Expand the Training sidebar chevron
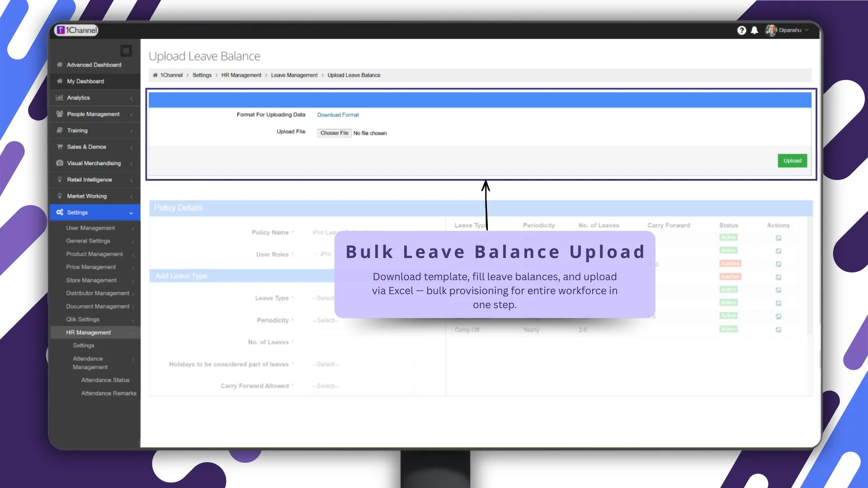Image resolution: width=868 pixels, height=488 pixels. pos(131,130)
